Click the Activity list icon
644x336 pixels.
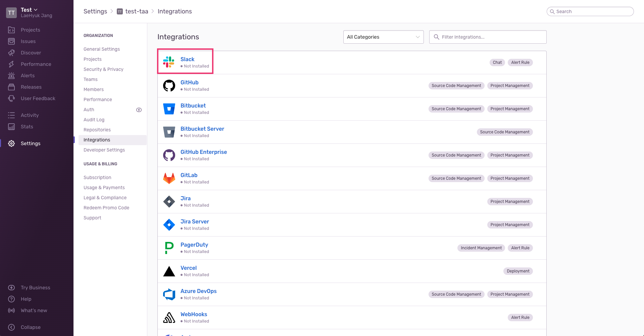[x=11, y=115]
